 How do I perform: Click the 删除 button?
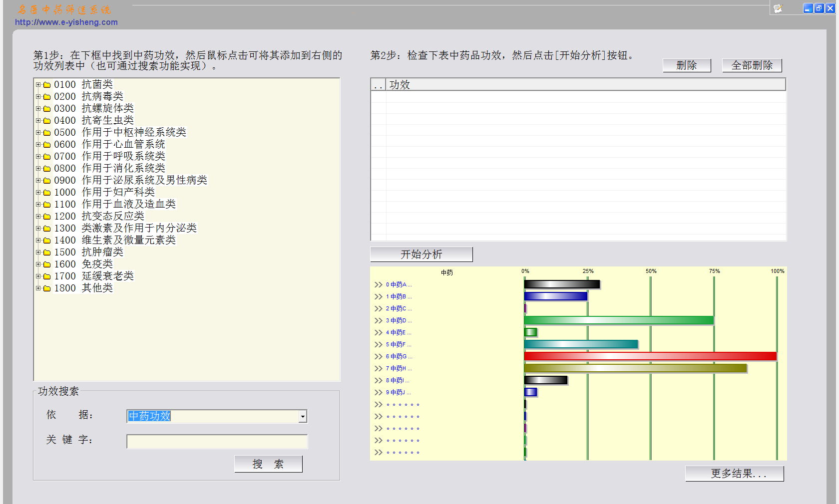(x=687, y=65)
